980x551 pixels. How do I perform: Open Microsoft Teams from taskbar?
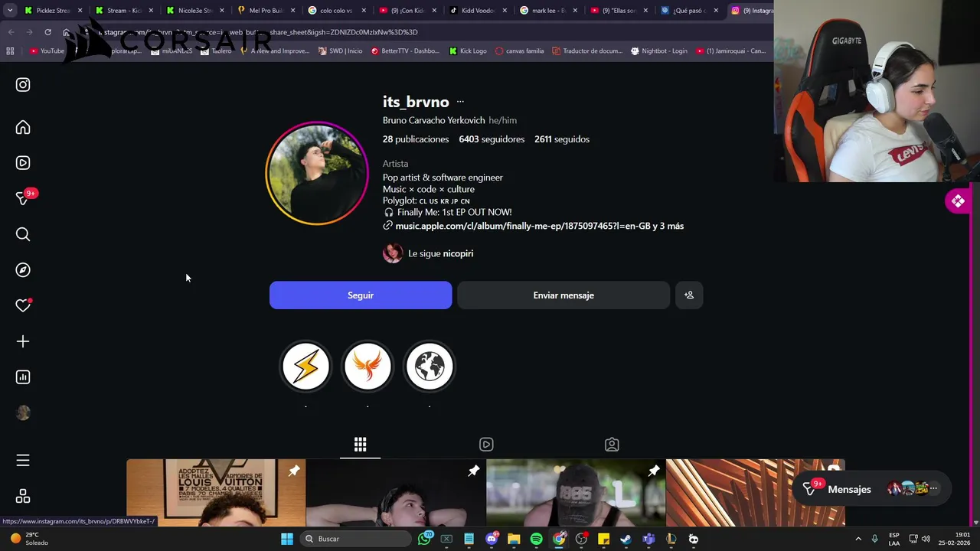[648, 539]
